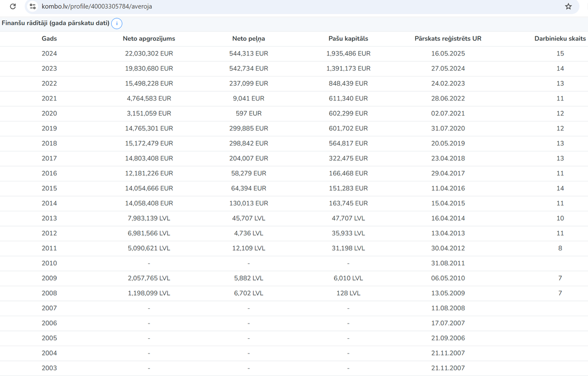Select turnover value 4,764,583 EUR
This screenshot has width=588, height=376.
click(149, 99)
